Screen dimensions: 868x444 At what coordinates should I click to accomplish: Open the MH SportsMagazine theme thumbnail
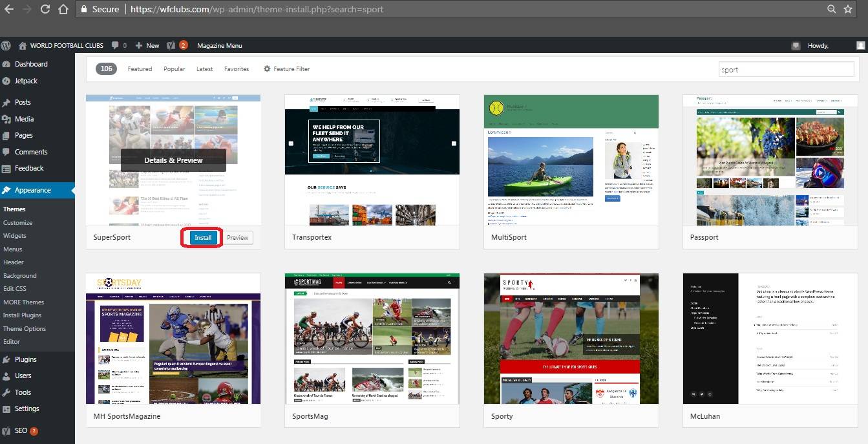pos(173,339)
